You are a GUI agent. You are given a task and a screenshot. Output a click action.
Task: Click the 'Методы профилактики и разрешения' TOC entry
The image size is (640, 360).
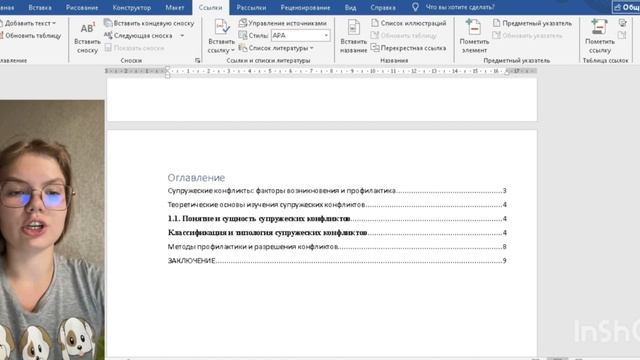click(x=337, y=247)
